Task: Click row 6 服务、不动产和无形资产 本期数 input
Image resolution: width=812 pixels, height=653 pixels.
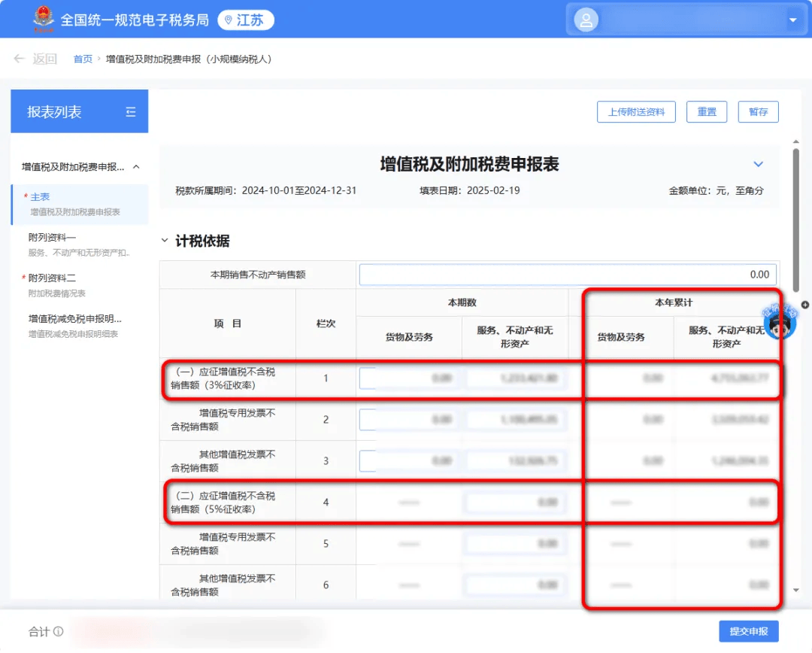Action: point(515,585)
